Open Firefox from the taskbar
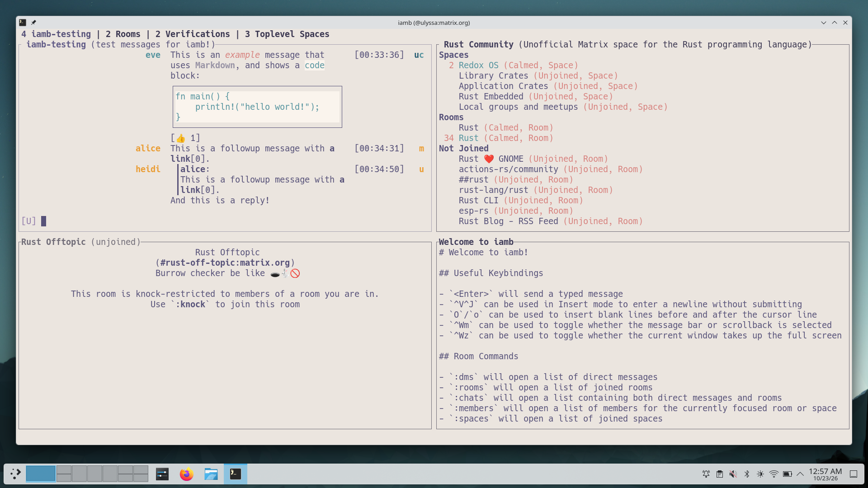Image resolution: width=868 pixels, height=488 pixels. [x=186, y=474]
